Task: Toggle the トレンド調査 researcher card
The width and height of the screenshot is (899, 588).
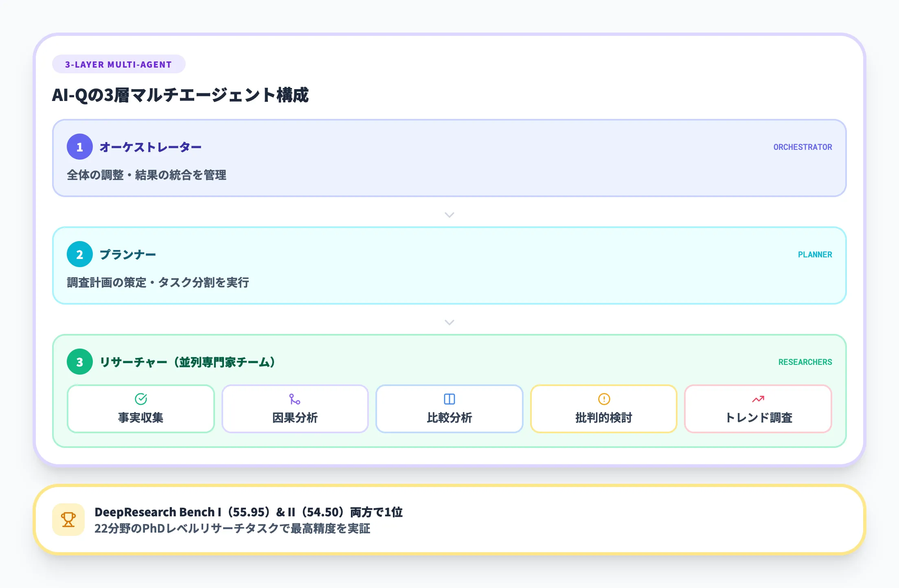Action: pyautogui.click(x=758, y=408)
